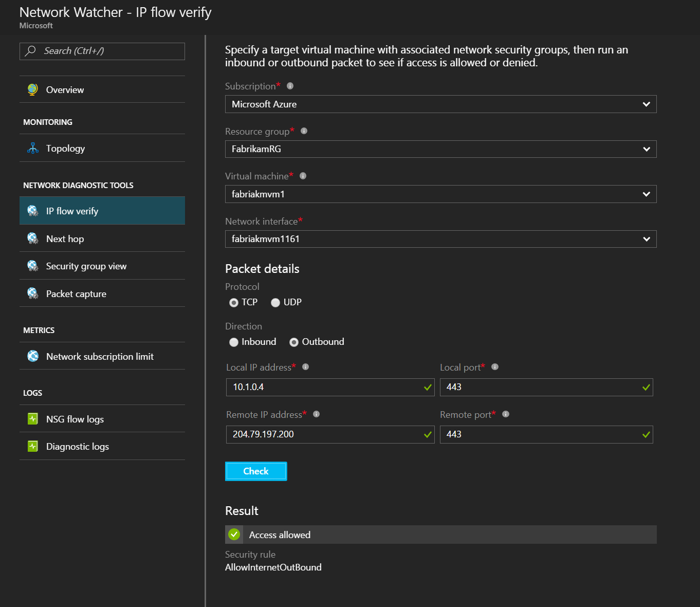Click the Packet capture icon
Image resolution: width=700 pixels, height=607 pixels.
(x=33, y=293)
